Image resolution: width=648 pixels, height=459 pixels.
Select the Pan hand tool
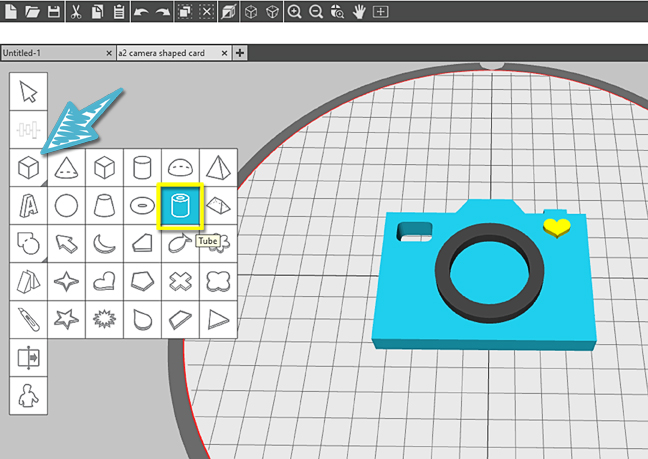pyautogui.click(x=359, y=12)
